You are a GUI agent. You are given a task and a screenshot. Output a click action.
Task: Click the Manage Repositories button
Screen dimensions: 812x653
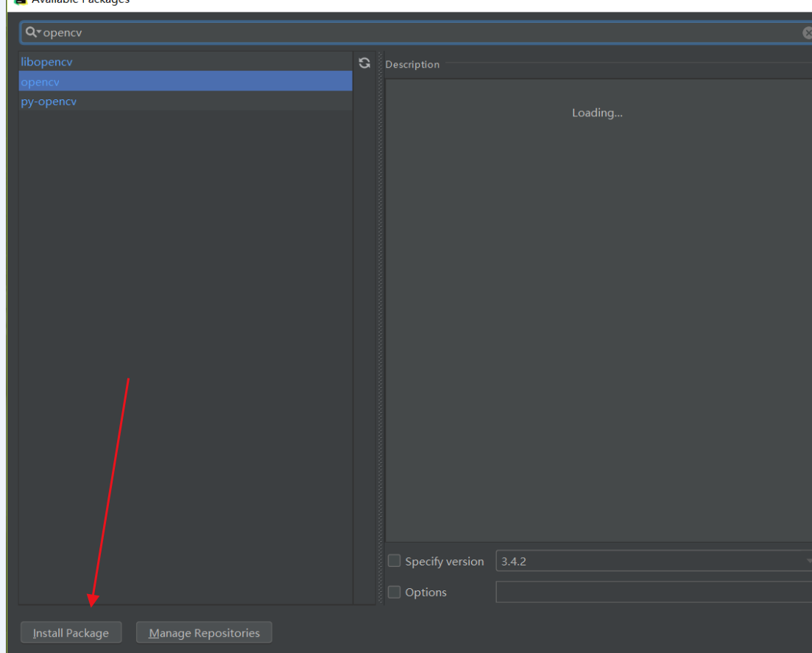pos(204,632)
